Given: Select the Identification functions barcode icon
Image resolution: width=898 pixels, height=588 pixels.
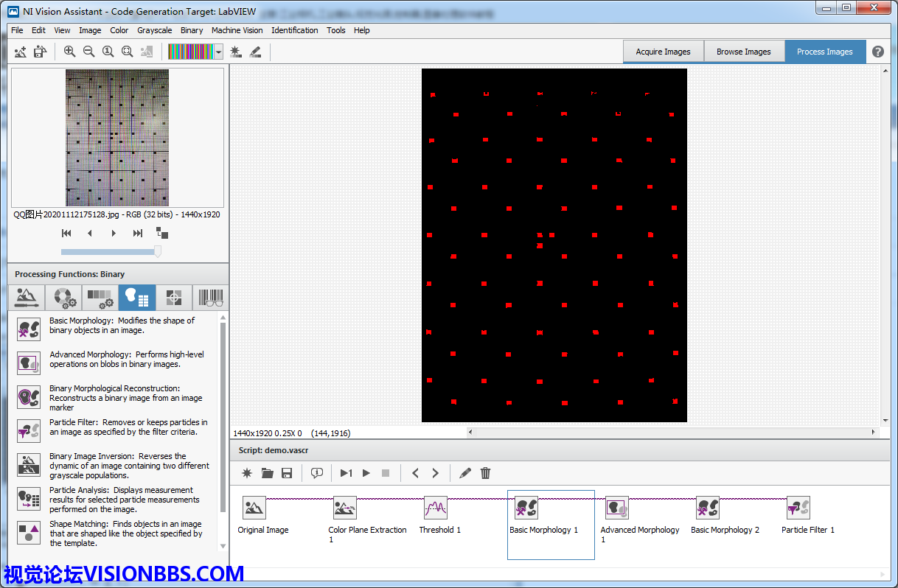Looking at the screenshot, I should pyautogui.click(x=211, y=298).
